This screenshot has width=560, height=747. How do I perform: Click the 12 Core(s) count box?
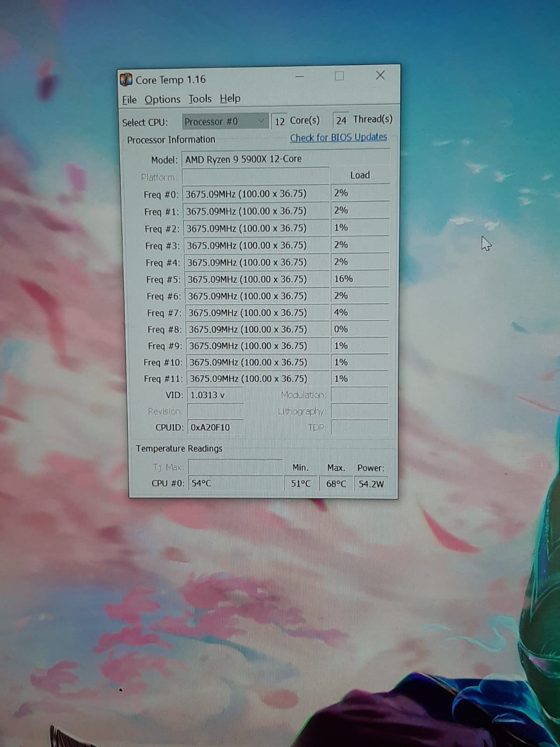point(279,121)
